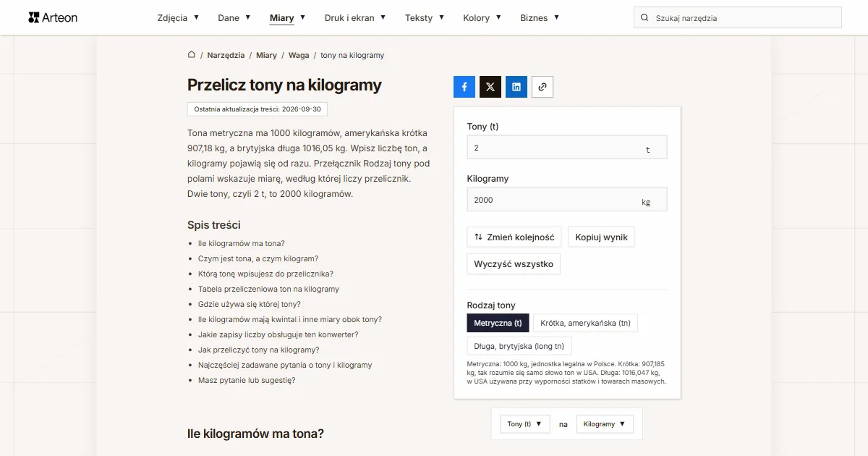The width and height of the screenshot is (868, 456).
Task: Select Krótka, amerykańska (tn) ton type
Action: [586, 323]
